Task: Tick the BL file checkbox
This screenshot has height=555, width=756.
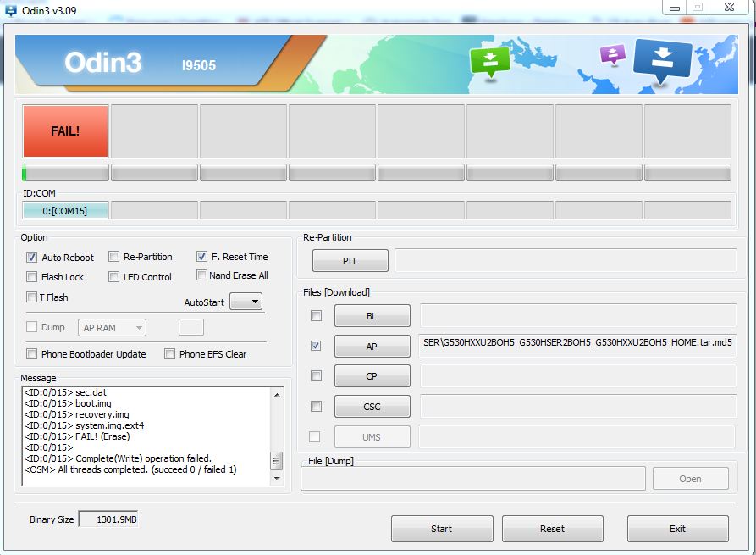Action: (317, 315)
